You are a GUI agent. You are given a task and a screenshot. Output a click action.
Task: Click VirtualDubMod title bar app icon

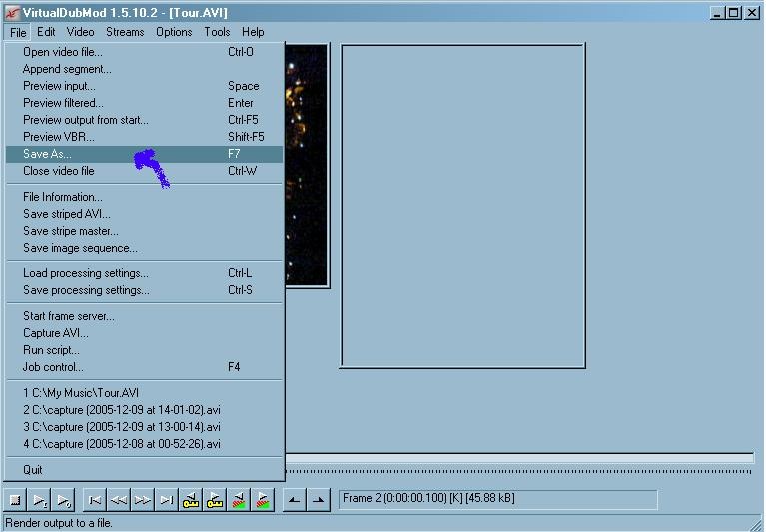tap(12, 13)
